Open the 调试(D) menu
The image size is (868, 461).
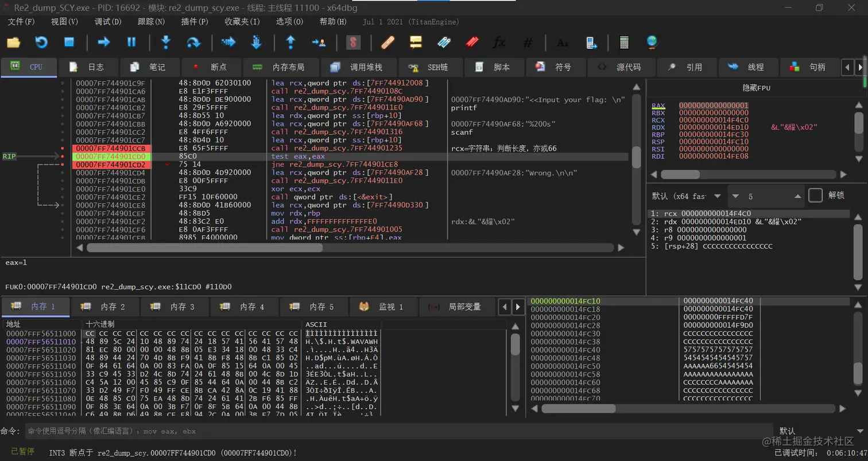(x=108, y=21)
